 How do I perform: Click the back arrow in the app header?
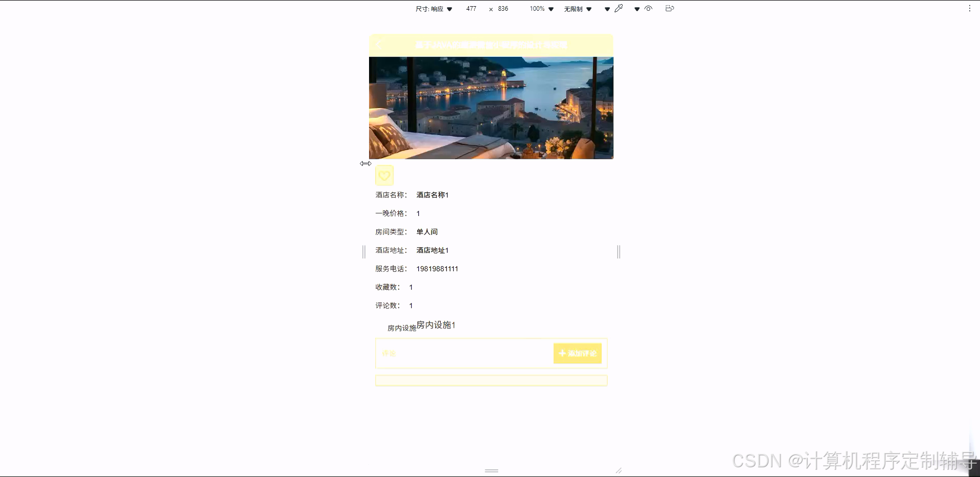point(379,45)
